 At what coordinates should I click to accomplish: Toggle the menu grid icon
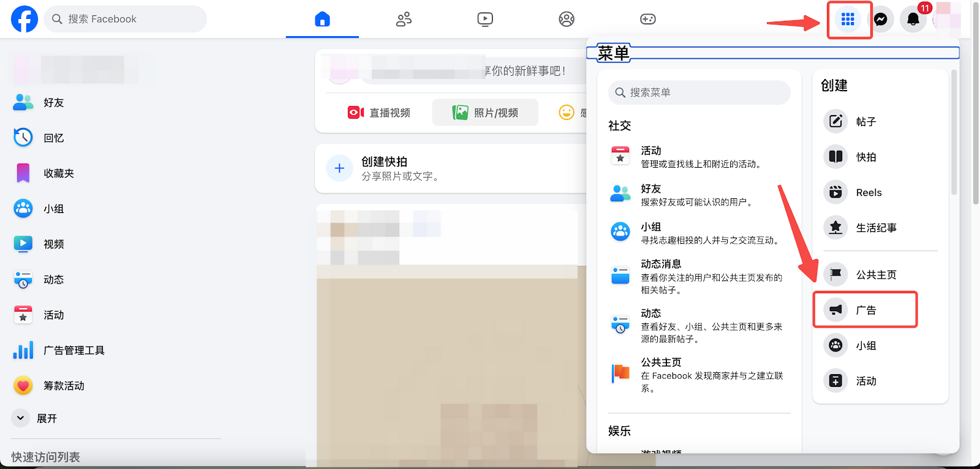pyautogui.click(x=848, y=20)
